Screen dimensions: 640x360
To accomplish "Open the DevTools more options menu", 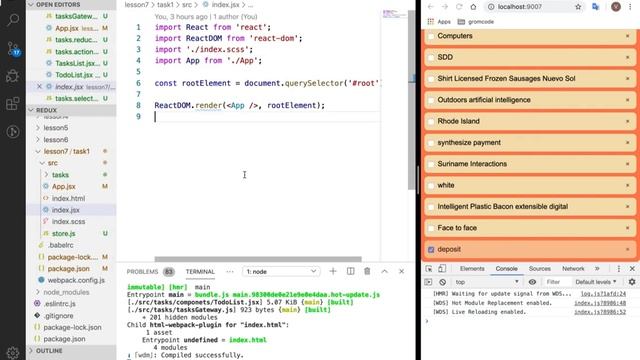I will [619, 269].
